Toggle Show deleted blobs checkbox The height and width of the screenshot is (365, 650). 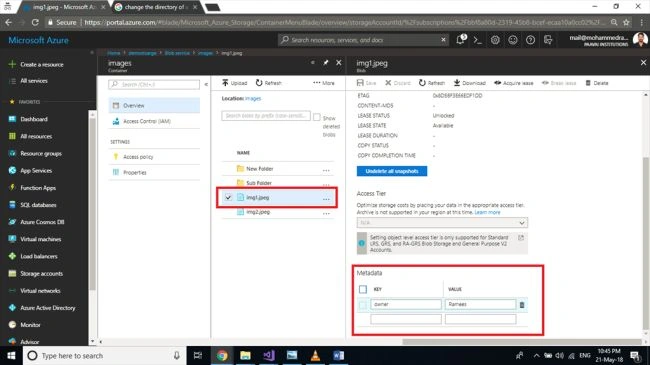pyautogui.click(x=317, y=117)
